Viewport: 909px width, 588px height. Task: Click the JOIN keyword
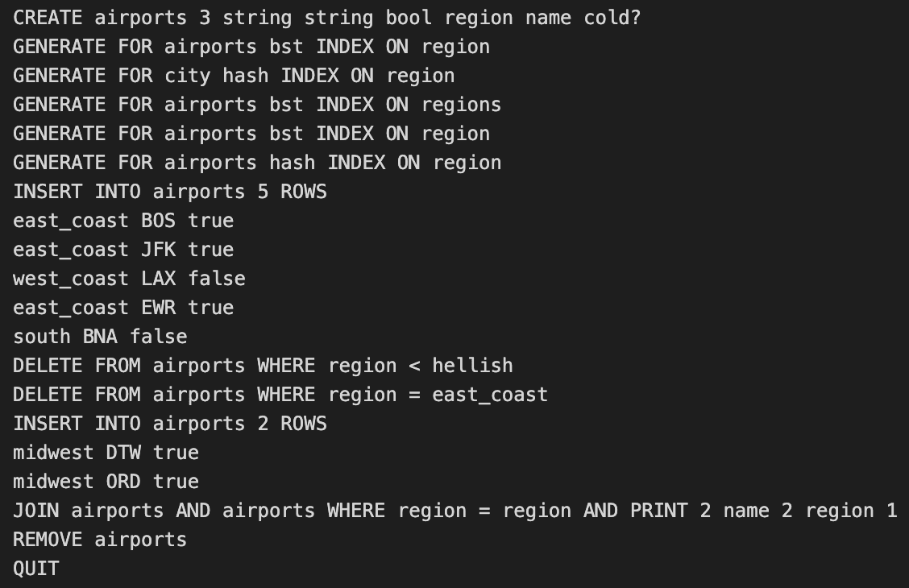[x=36, y=511]
